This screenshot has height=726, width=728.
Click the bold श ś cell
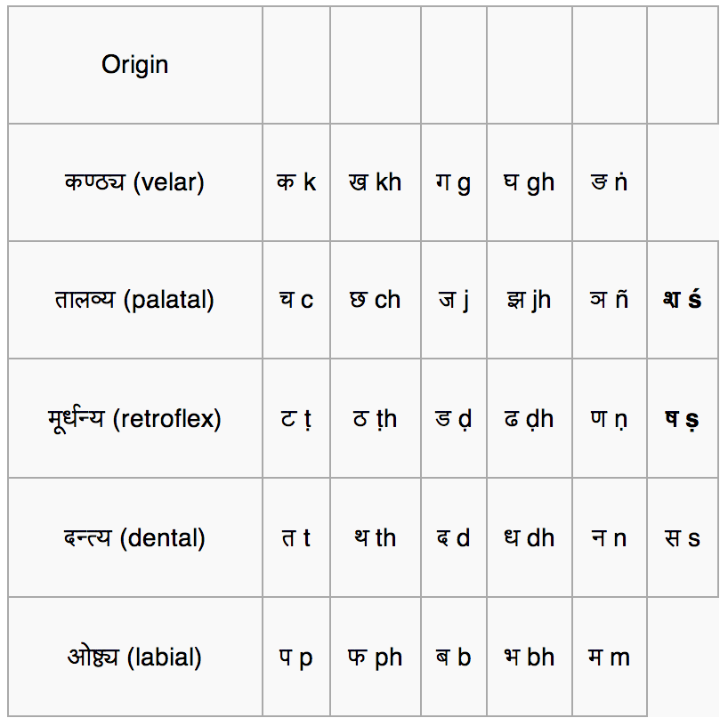683,300
